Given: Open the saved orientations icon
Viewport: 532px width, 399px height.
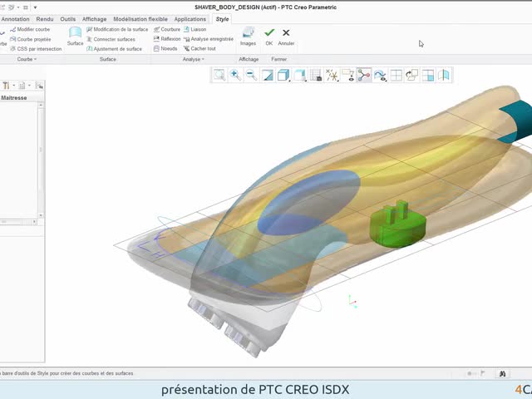Looking at the screenshot, I should click(299, 75).
